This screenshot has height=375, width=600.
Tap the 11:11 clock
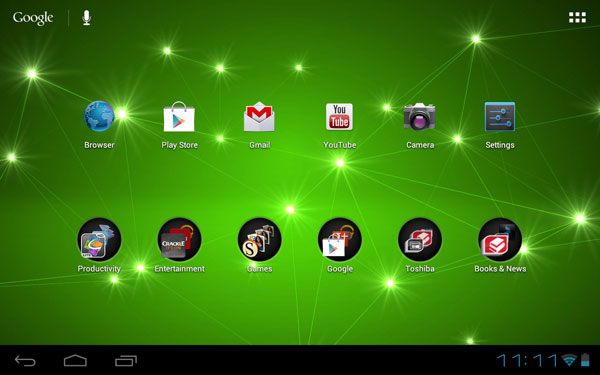point(527,360)
